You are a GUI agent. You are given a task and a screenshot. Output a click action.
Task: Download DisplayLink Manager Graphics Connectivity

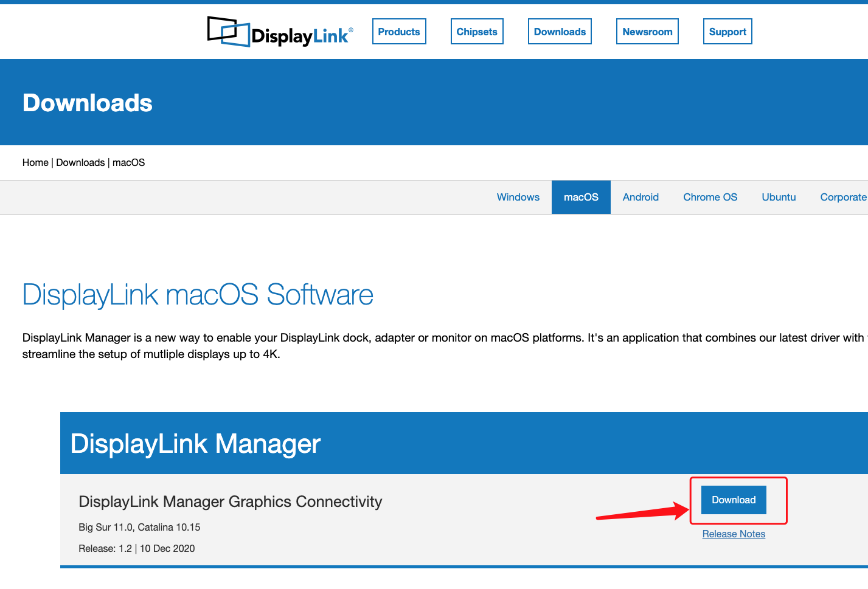pyautogui.click(x=734, y=500)
